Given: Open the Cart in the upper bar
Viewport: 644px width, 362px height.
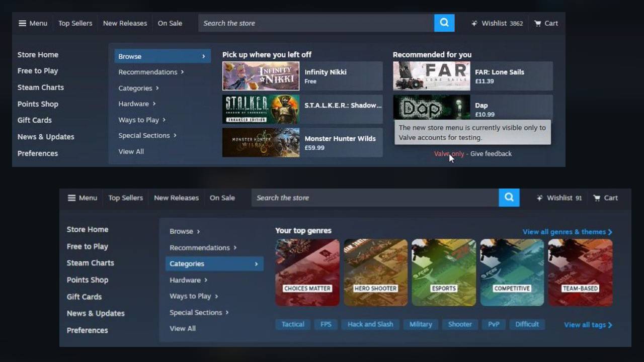Looking at the screenshot, I should click(546, 23).
